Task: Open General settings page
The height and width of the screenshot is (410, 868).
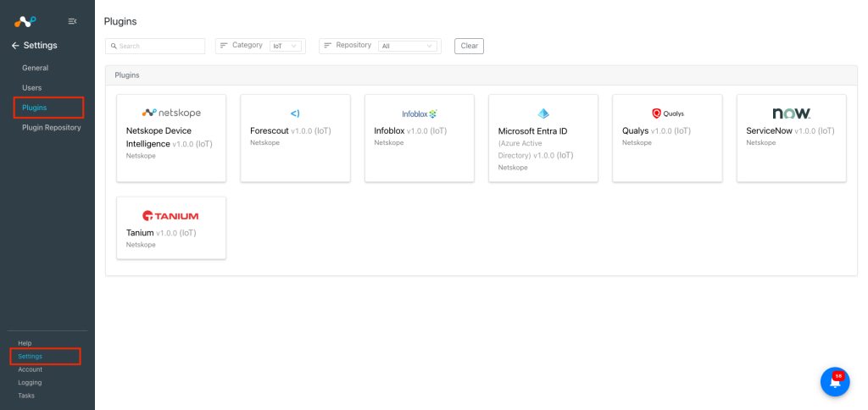Action: (x=36, y=68)
